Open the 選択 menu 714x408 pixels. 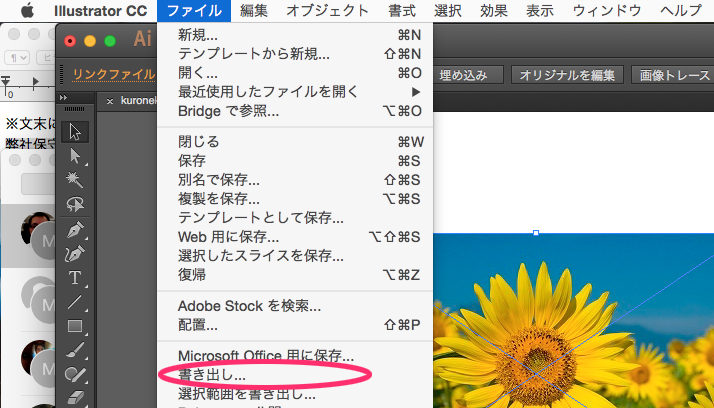448,10
